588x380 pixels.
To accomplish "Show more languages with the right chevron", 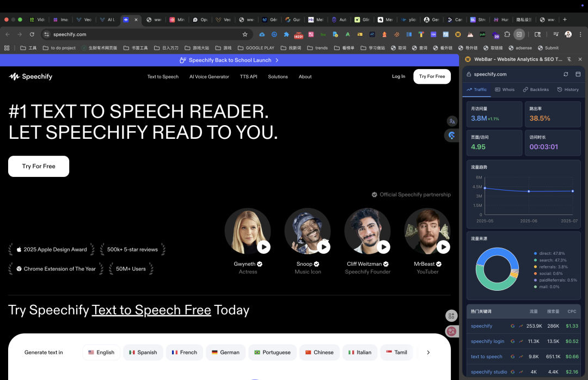I will [428, 352].
